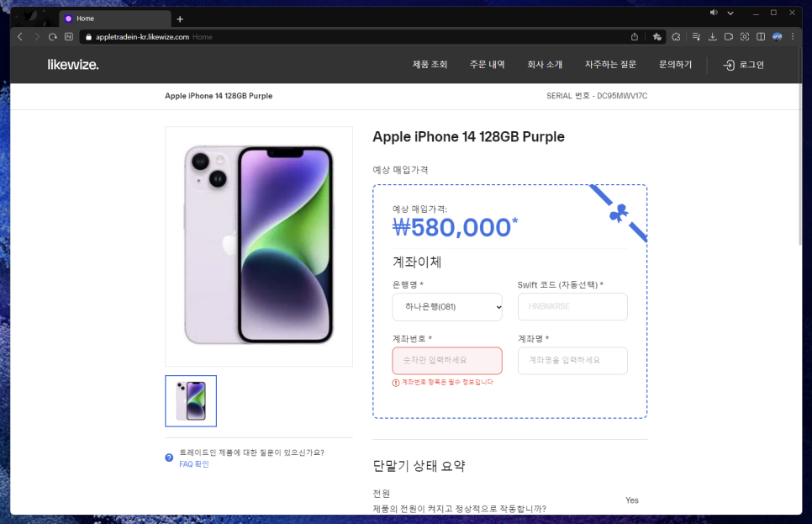This screenshot has height=524, width=812.
Task: Reload the page with the refresh icon
Action: pyautogui.click(x=52, y=37)
